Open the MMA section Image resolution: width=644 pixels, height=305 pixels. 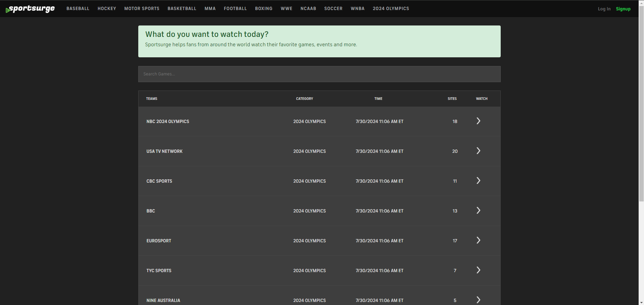pos(210,8)
